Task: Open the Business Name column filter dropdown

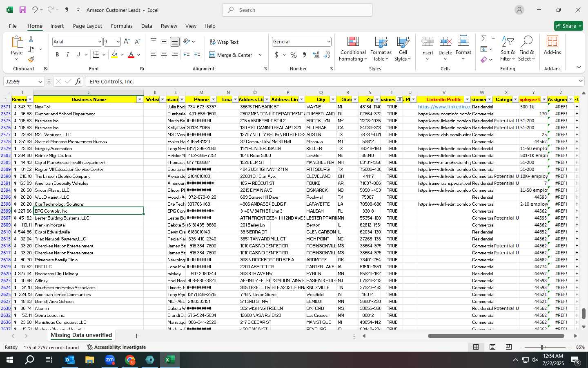Action: [x=140, y=99]
